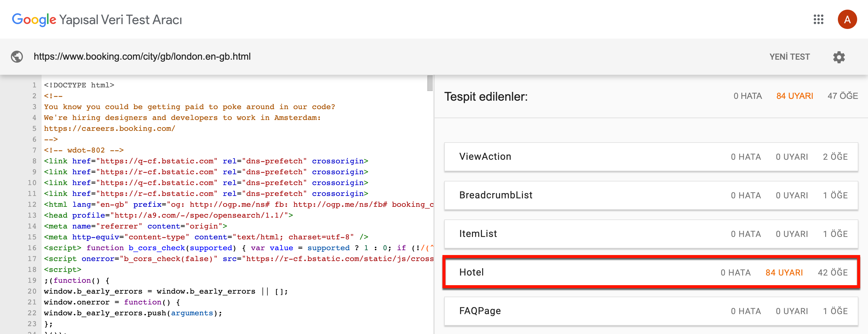
Task: Click the window.onerror = function line
Action: coord(112,302)
